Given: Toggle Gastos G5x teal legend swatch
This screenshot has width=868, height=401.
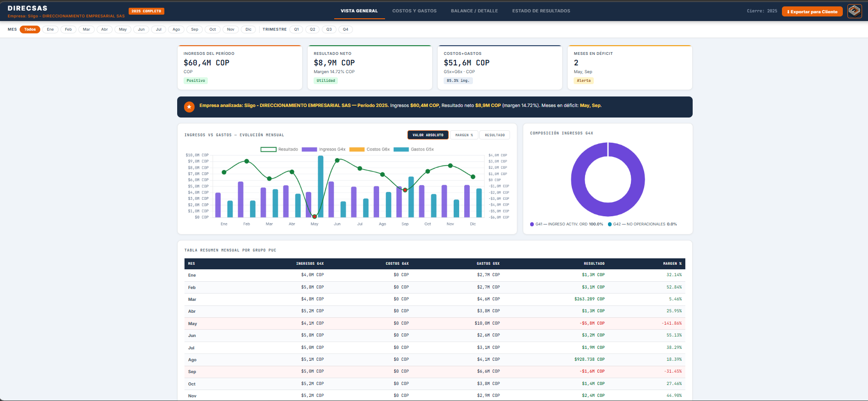Looking at the screenshot, I should 401,150.
